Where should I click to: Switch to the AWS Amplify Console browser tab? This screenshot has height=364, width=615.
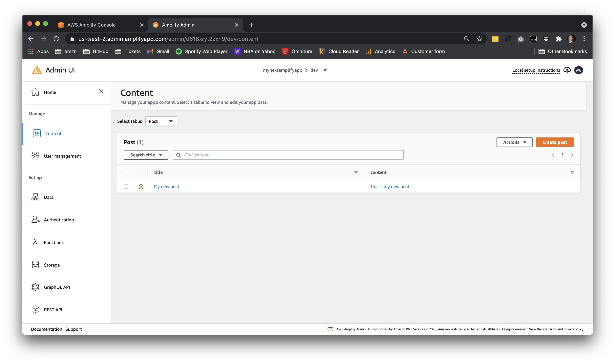tap(92, 25)
